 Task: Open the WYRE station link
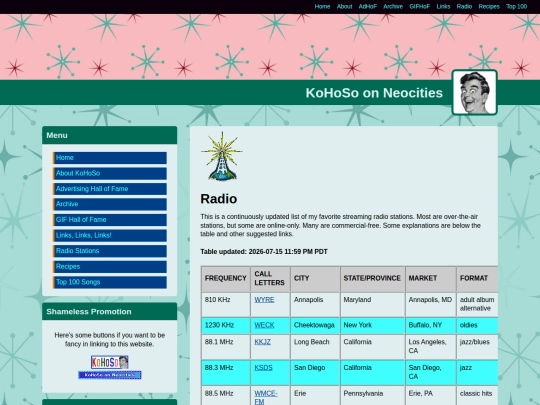264,300
